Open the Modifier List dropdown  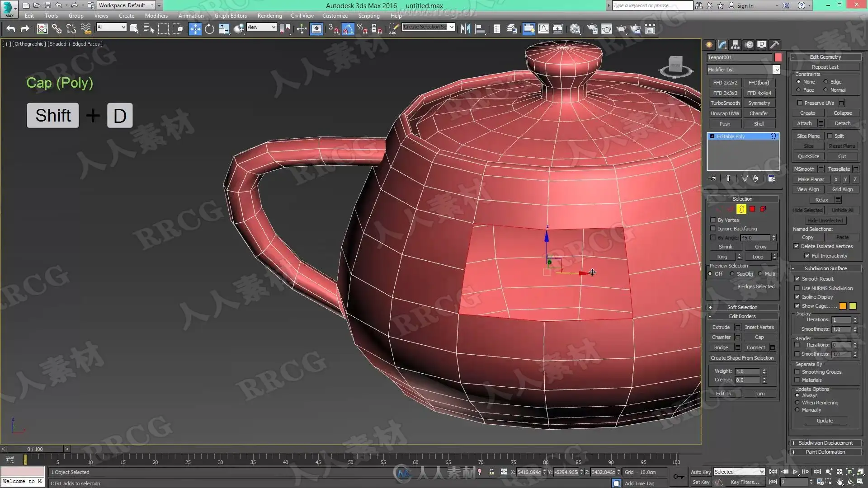coord(776,70)
